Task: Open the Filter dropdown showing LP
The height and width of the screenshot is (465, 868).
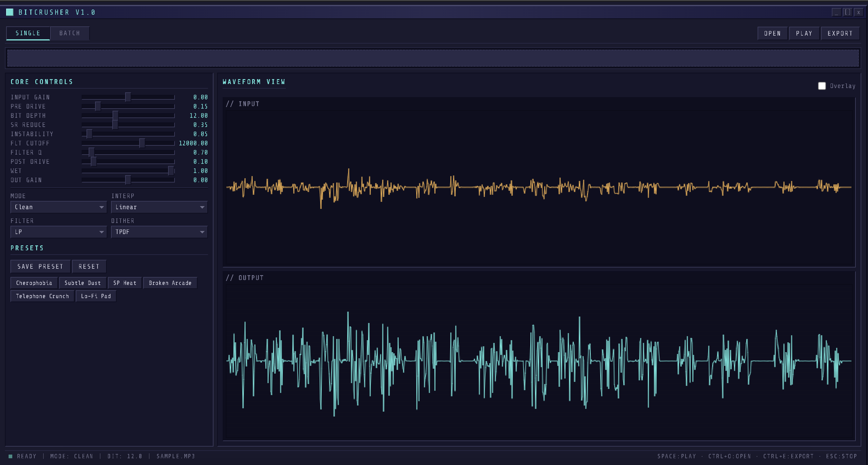Action: pyautogui.click(x=59, y=232)
